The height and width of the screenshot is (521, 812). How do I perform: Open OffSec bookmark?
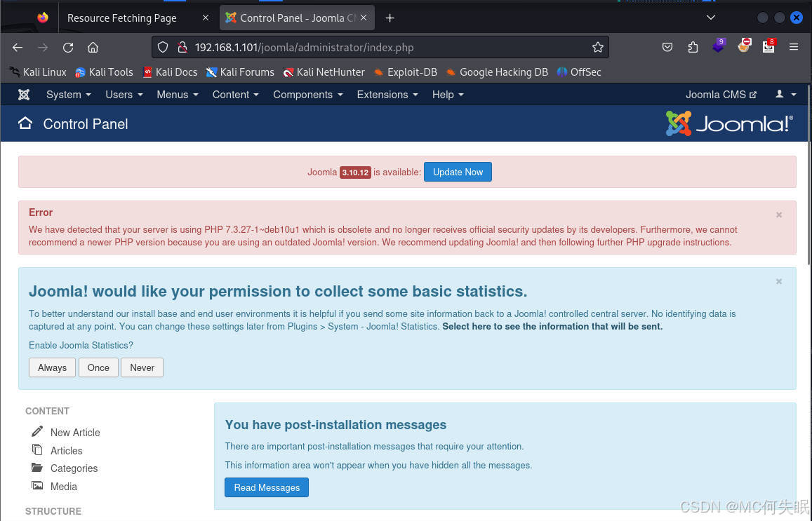(579, 72)
